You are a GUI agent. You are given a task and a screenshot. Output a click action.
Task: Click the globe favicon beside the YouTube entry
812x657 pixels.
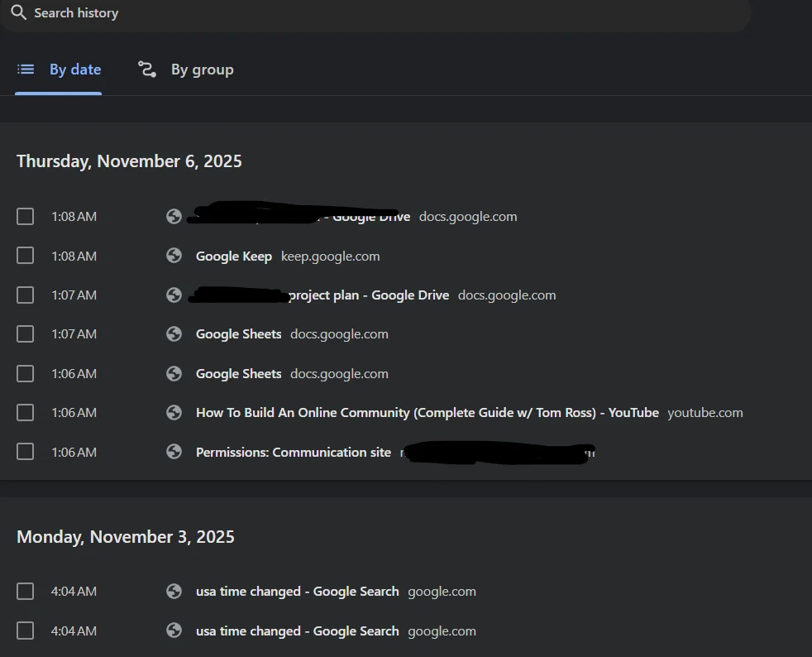(x=174, y=412)
